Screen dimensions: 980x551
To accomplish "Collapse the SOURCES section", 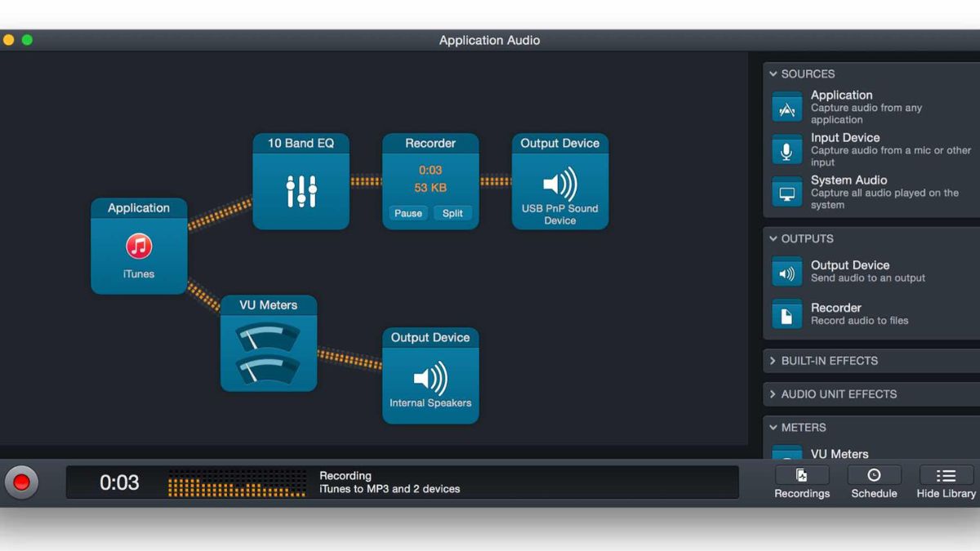I will coord(773,73).
